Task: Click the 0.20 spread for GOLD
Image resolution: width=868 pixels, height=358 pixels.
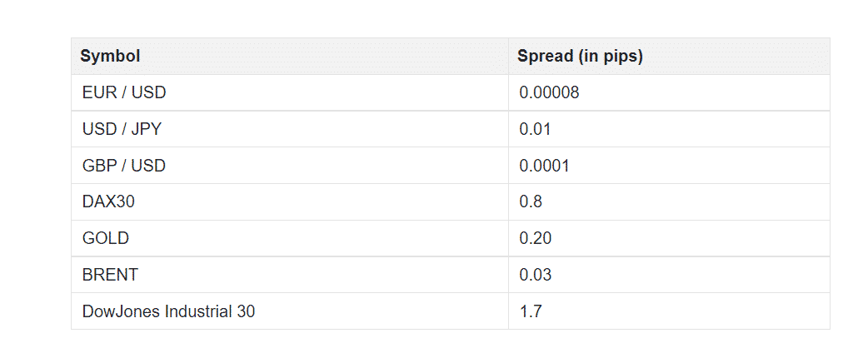Action: pos(536,238)
